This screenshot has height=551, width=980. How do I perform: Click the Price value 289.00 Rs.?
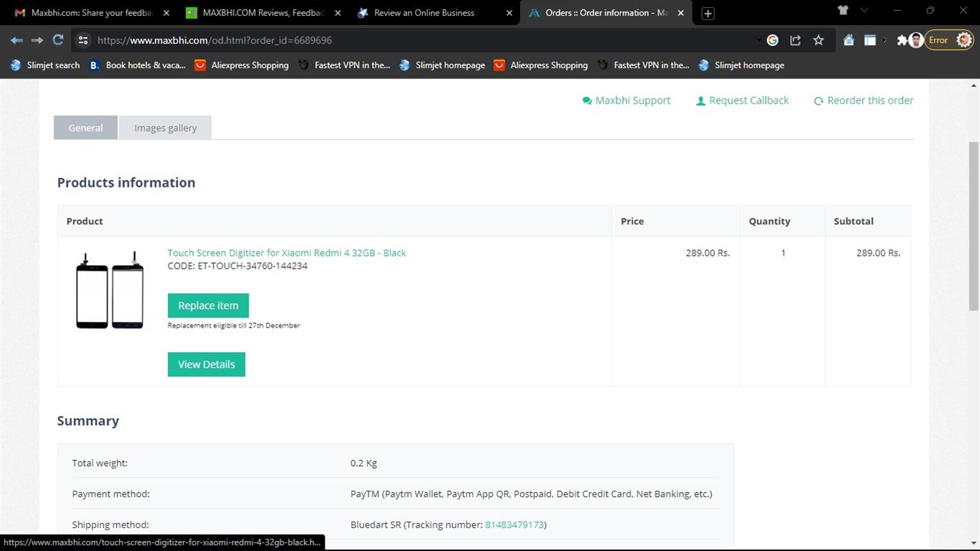click(x=708, y=253)
